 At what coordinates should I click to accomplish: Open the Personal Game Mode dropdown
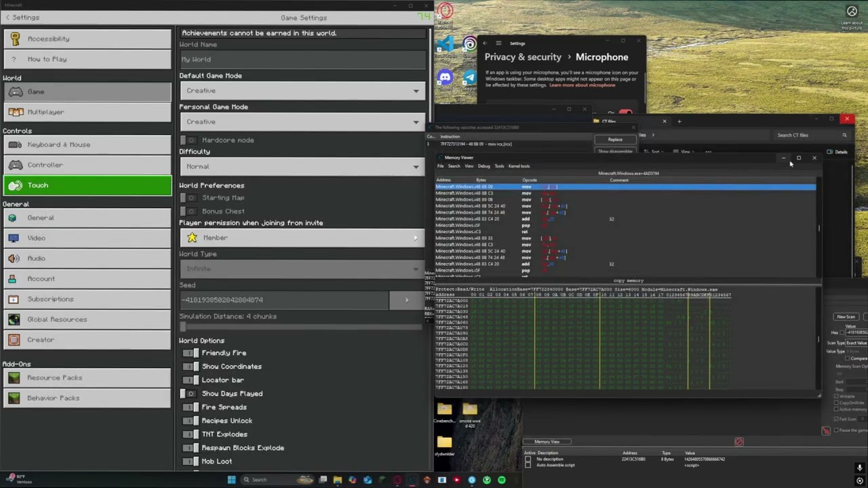coord(302,122)
